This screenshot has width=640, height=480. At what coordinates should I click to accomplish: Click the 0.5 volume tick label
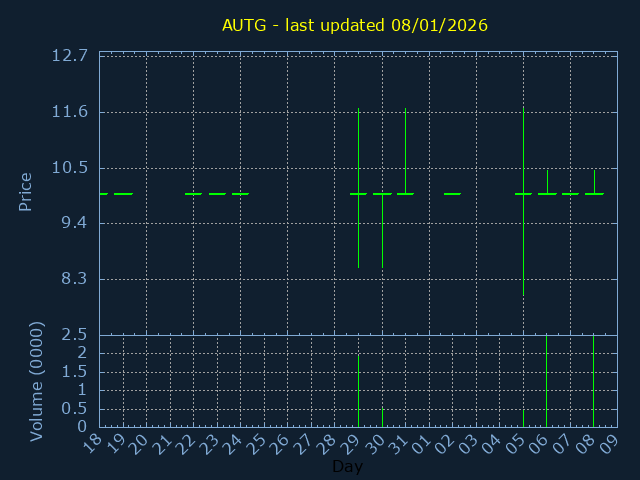tap(77, 408)
